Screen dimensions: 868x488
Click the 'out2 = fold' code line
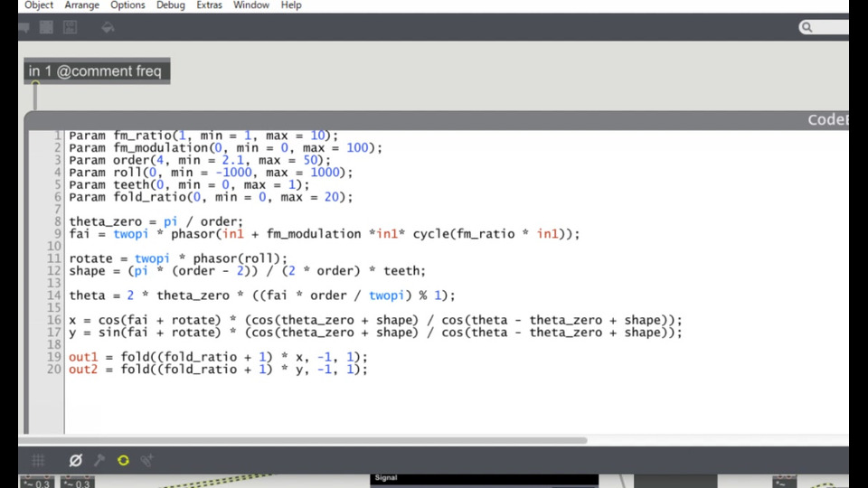(x=218, y=369)
